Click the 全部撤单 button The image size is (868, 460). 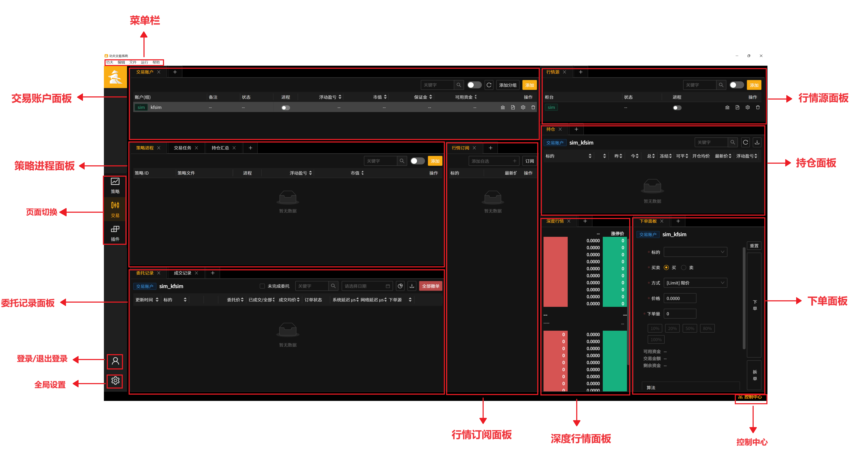[x=430, y=286]
